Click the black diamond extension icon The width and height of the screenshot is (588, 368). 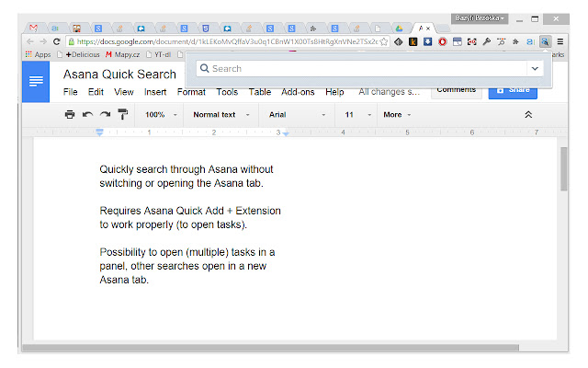click(398, 41)
